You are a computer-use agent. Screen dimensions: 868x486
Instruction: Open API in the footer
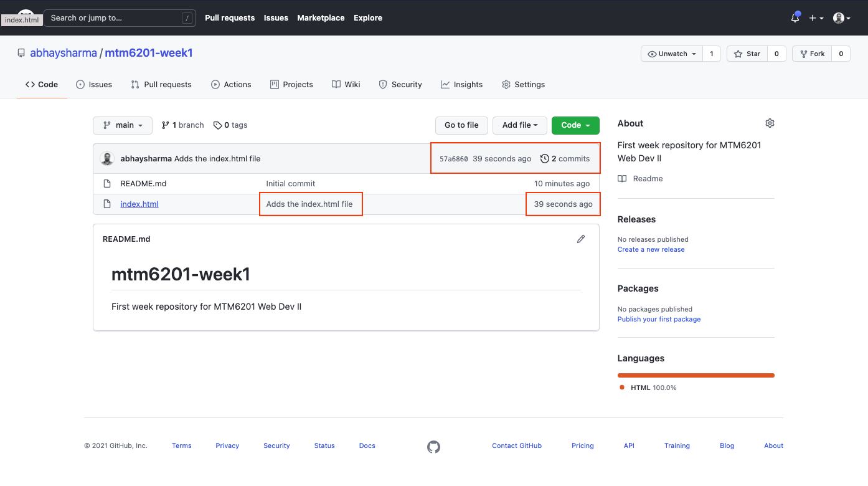pos(629,446)
